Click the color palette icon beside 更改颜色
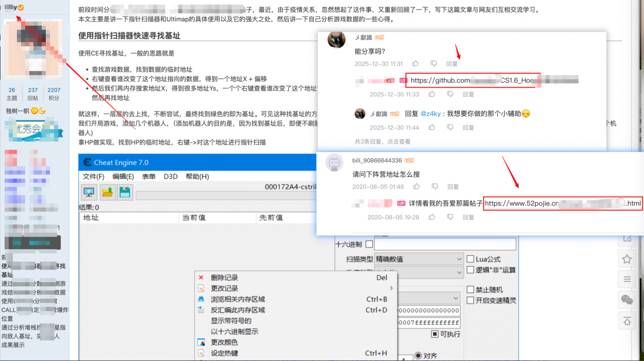 pos(201,342)
